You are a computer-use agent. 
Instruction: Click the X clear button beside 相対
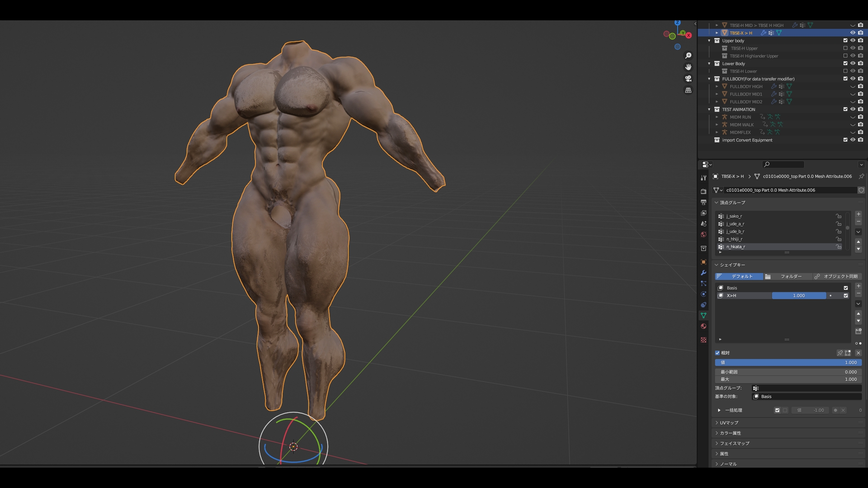pos(859,353)
